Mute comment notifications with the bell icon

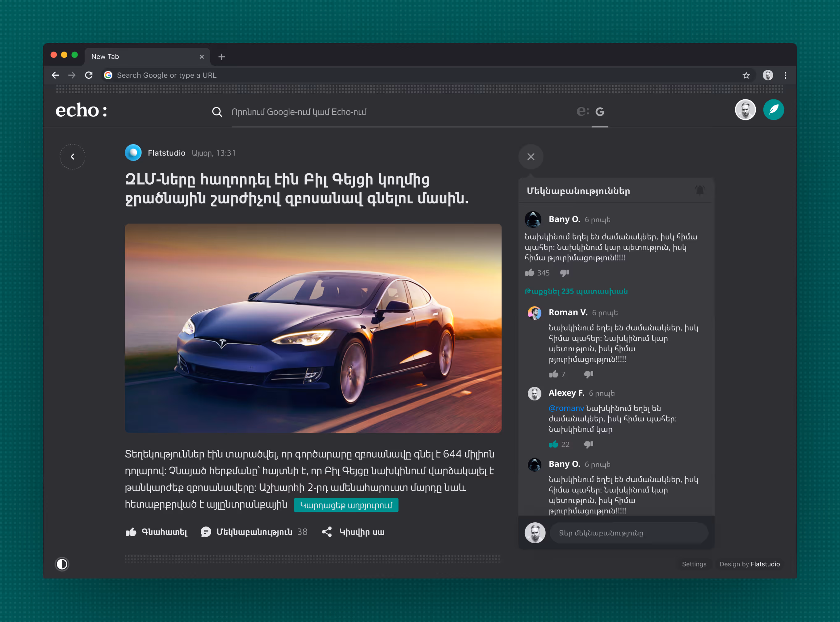point(699,190)
